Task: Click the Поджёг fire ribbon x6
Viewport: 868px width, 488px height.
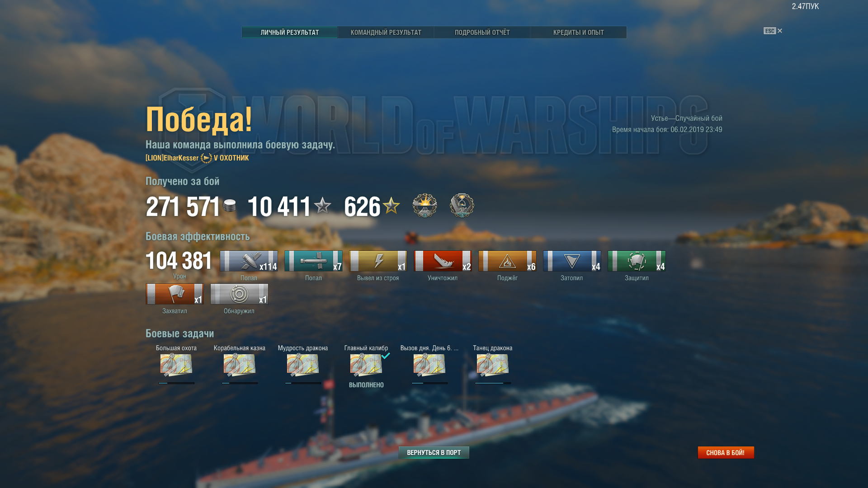Action: pyautogui.click(x=507, y=261)
